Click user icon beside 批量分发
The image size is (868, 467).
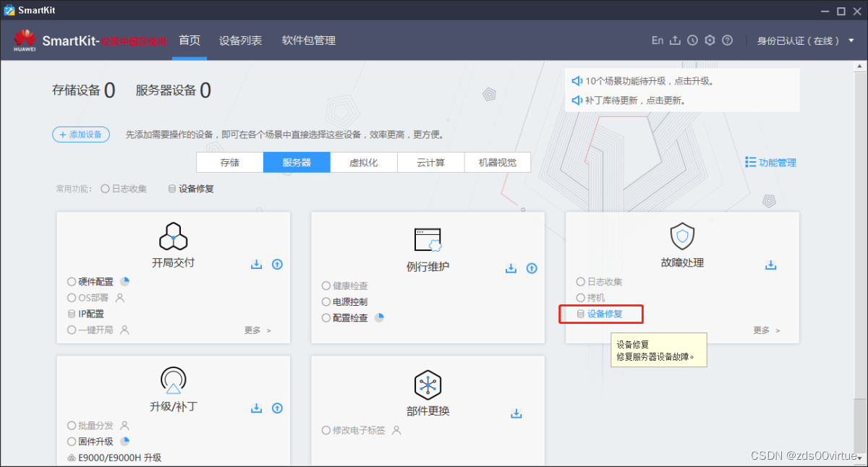(124, 425)
